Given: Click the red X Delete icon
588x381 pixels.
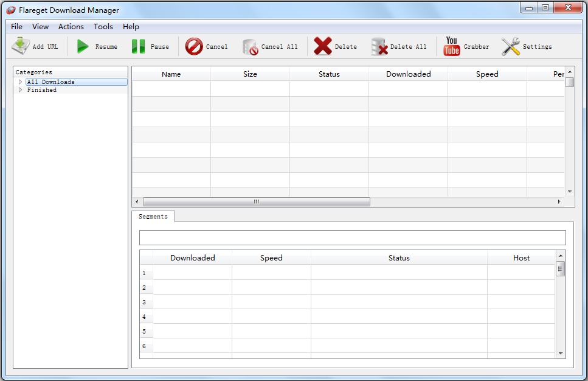Looking at the screenshot, I should (323, 46).
